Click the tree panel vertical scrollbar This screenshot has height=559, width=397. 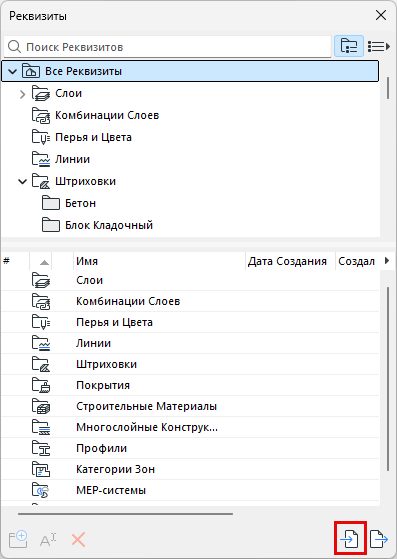click(388, 88)
